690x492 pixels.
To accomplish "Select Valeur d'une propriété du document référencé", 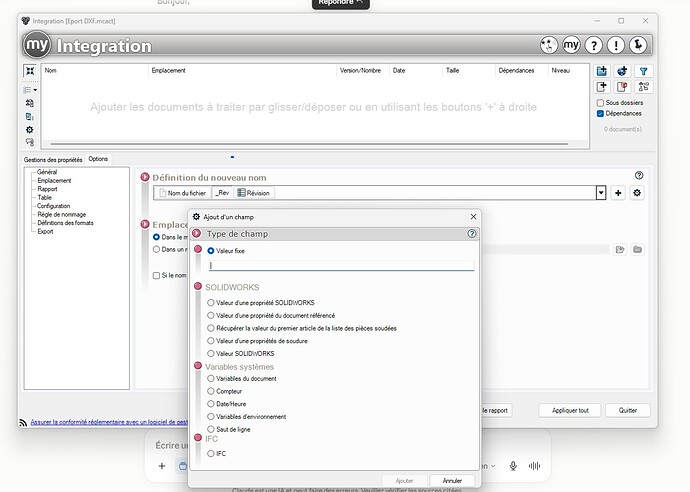I will coord(211,316).
